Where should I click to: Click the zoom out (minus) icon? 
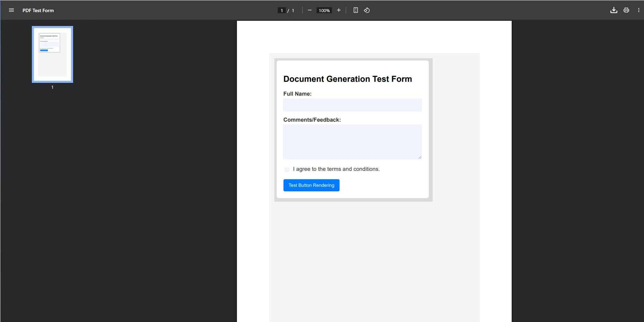(309, 10)
